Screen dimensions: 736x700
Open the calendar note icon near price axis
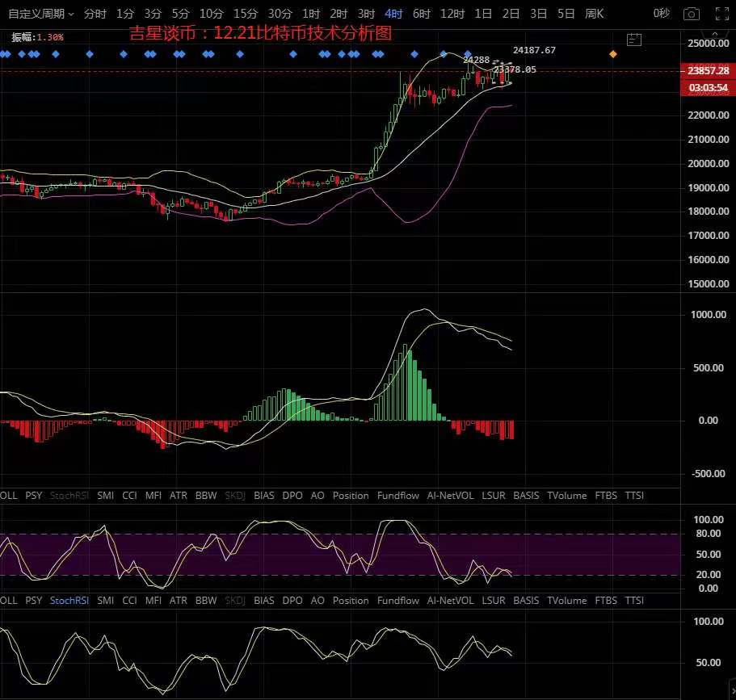point(633,40)
